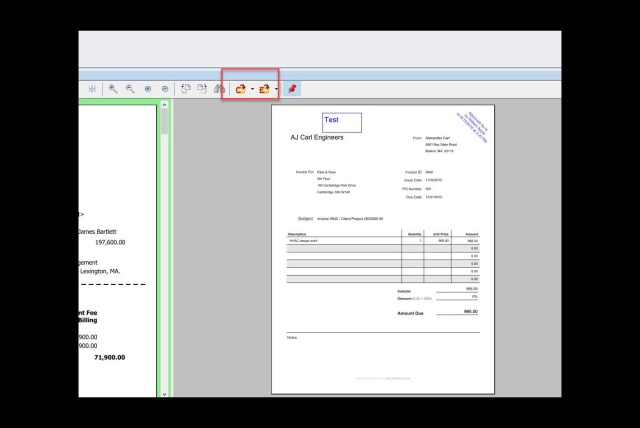Click the grey binoculars find icon
The image size is (640, 428).
tap(219, 89)
